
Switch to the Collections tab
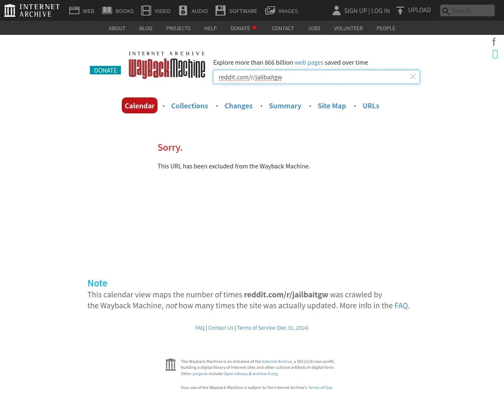pyautogui.click(x=189, y=106)
